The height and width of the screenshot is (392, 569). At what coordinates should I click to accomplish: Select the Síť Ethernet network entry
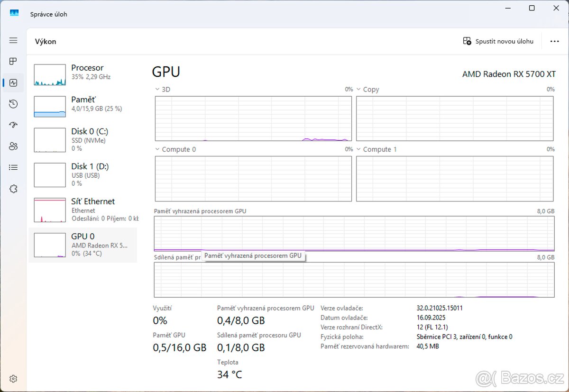pos(84,210)
